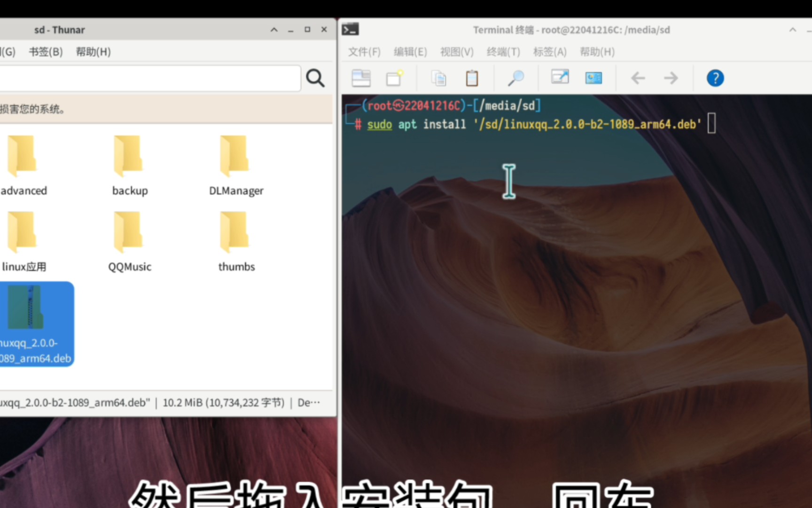Screen dimensions: 812x508
Task: Minimize the Thunar window
Action: (x=291, y=31)
